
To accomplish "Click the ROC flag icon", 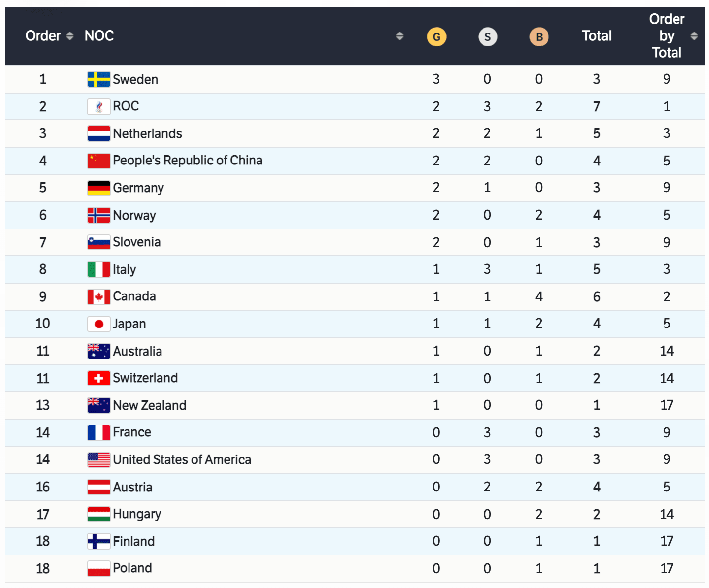I will [x=98, y=106].
